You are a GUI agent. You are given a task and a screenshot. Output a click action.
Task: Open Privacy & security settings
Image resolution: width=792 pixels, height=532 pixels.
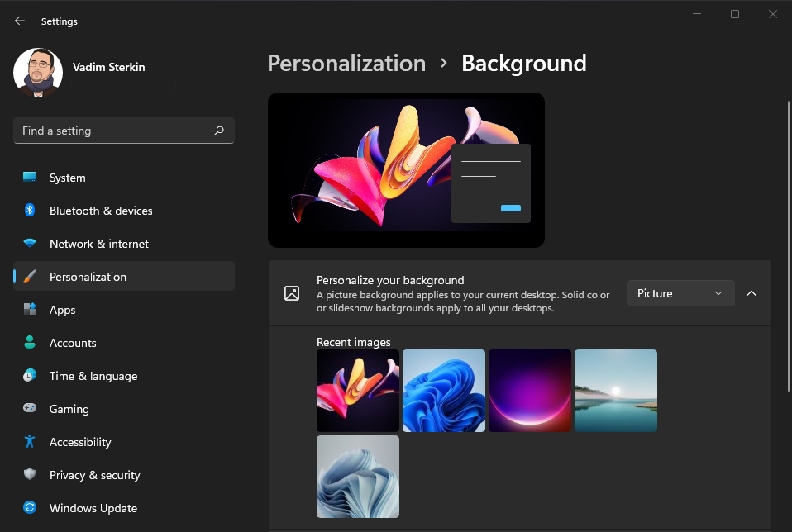[x=124, y=475]
